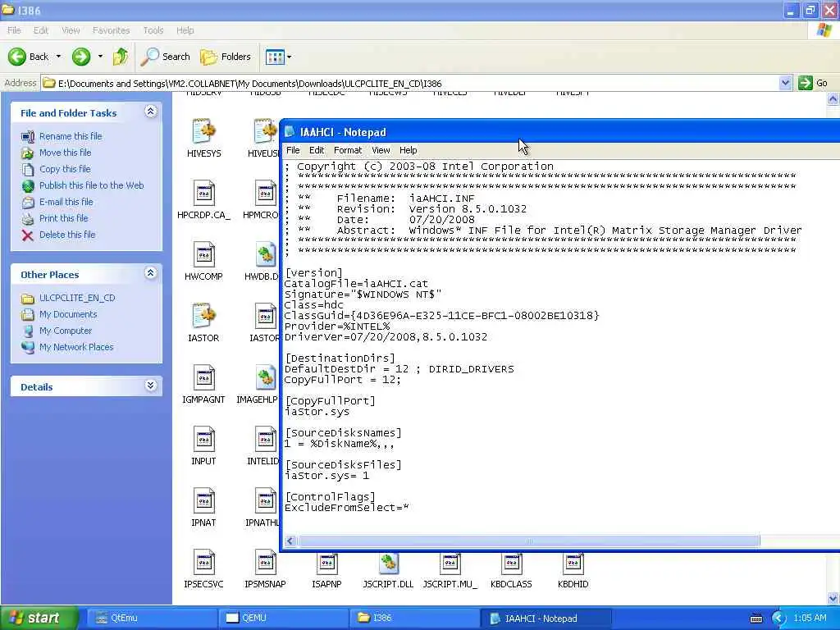Image resolution: width=840 pixels, height=630 pixels.
Task: Click Copy this file link
Action: (x=65, y=169)
